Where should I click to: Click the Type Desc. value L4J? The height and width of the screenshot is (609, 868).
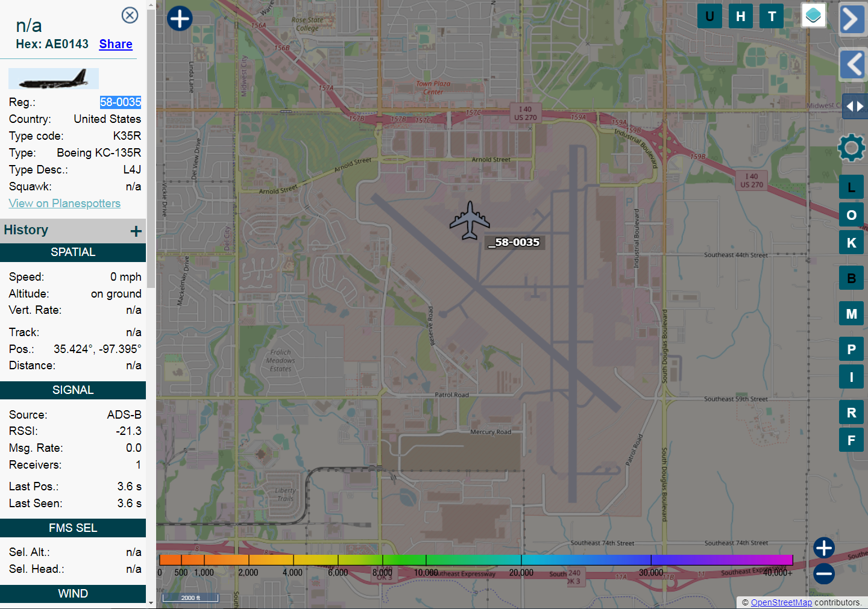coord(132,170)
